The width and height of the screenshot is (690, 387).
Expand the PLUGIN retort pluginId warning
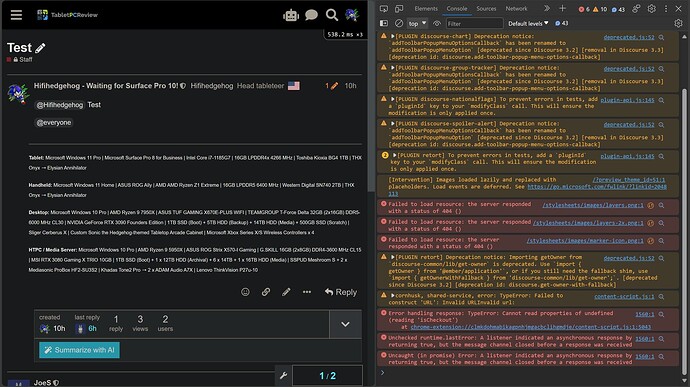click(395, 155)
